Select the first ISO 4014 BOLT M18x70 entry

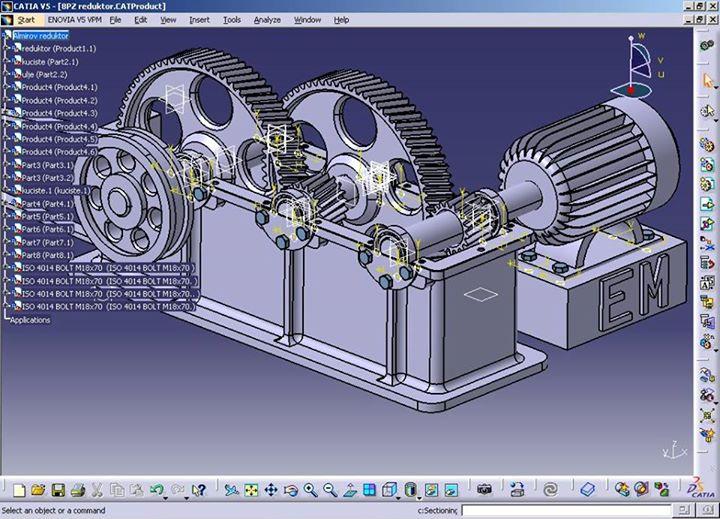point(108,268)
